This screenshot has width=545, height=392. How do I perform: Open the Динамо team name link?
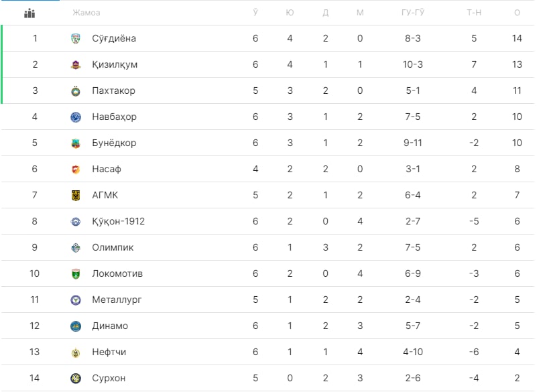click(x=110, y=326)
